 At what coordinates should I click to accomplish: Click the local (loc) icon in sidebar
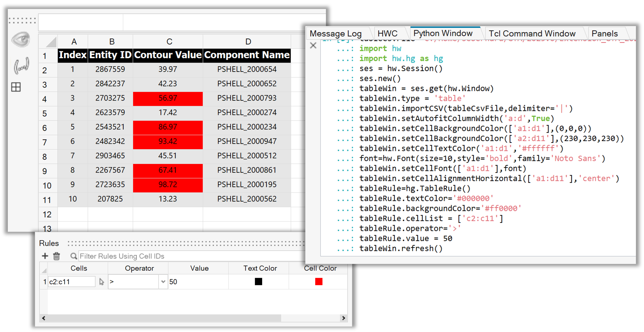coord(21,65)
